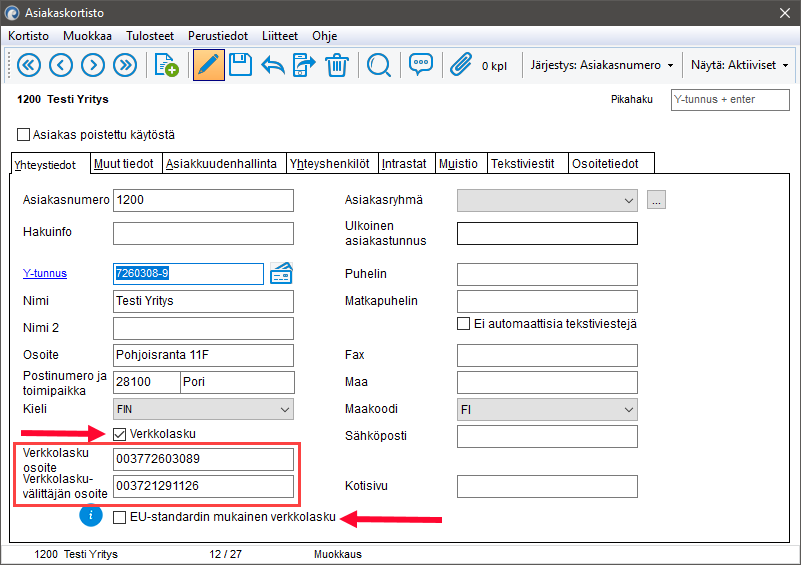Jump to last customer record
Screen dimensions: 801x565
coord(125,65)
